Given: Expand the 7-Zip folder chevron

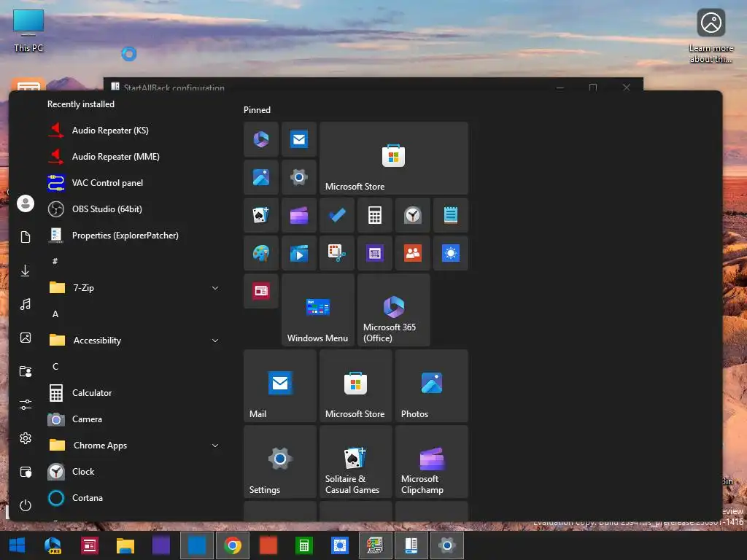Looking at the screenshot, I should coord(215,287).
